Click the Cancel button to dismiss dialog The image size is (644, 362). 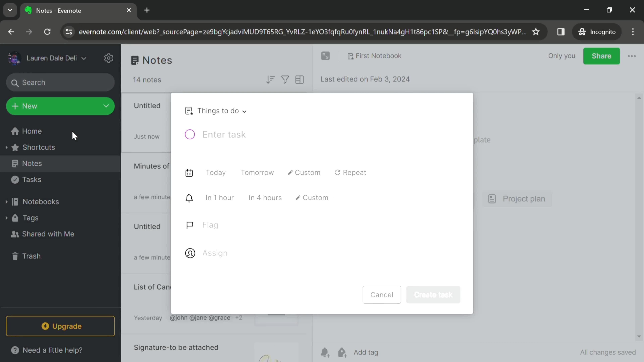coord(381,294)
